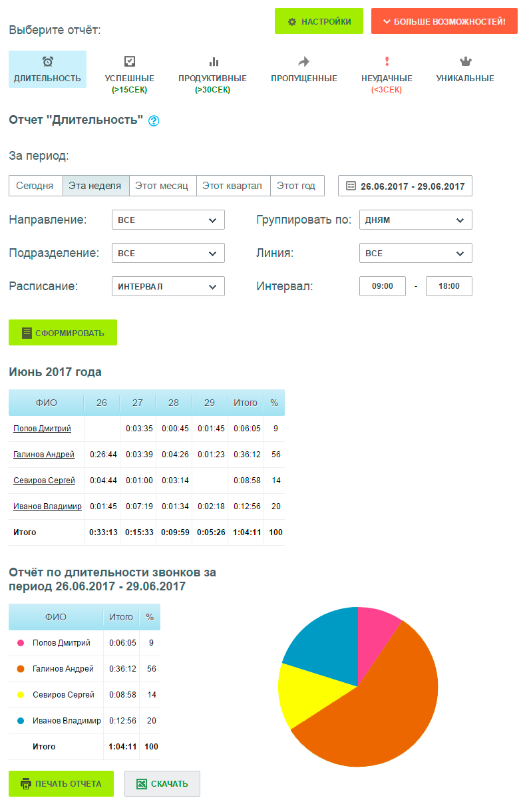
Task: Click the gear icon in Настройки button
Action: [x=292, y=22]
